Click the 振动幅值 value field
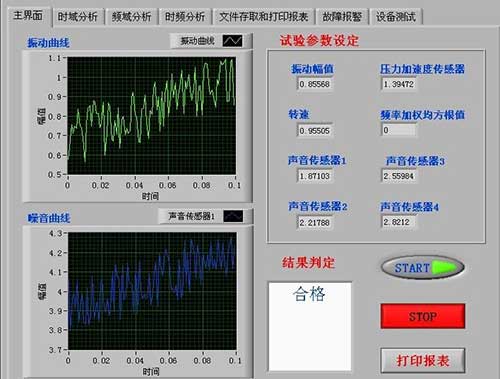 314,84
